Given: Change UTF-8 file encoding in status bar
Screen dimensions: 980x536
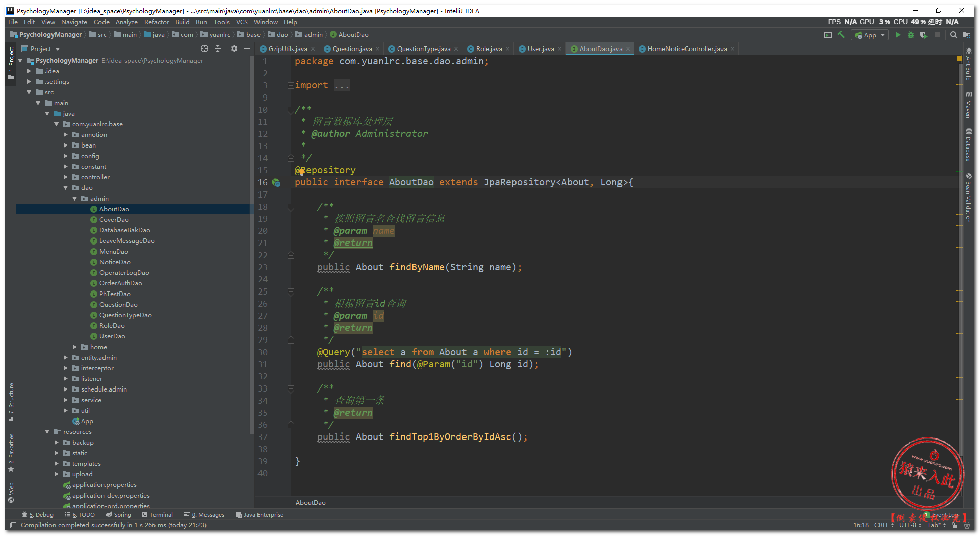Looking at the screenshot, I should [910, 525].
